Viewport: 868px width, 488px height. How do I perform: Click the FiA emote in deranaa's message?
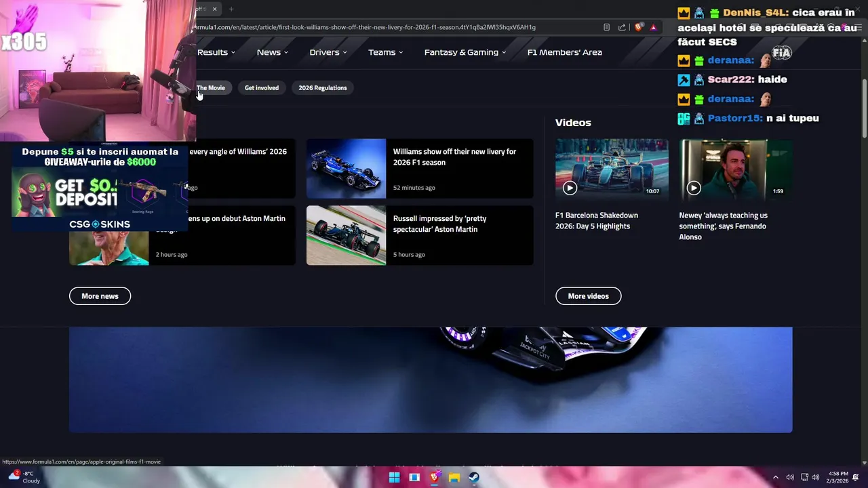pyautogui.click(x=781, y=52)
